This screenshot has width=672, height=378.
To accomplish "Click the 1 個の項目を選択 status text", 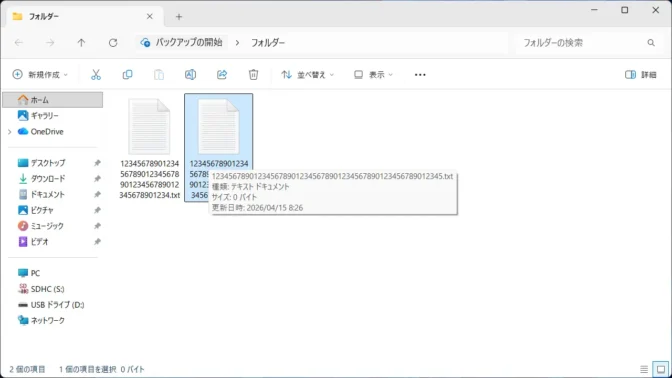I will point(87,369).
